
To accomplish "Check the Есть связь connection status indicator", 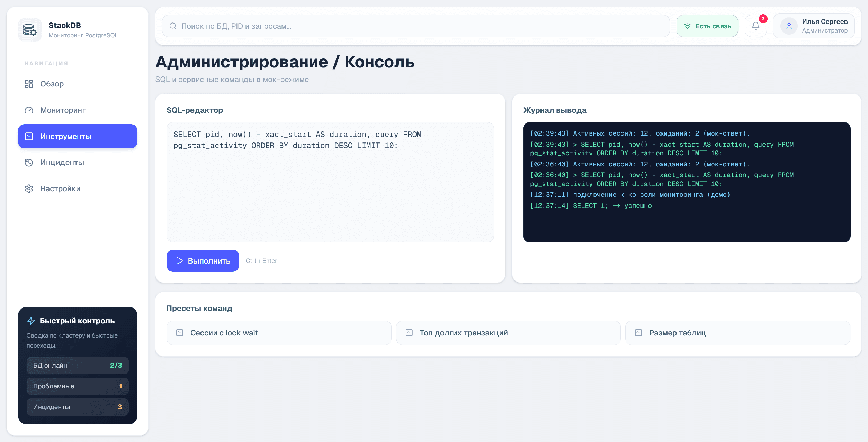I will point(707,26).
